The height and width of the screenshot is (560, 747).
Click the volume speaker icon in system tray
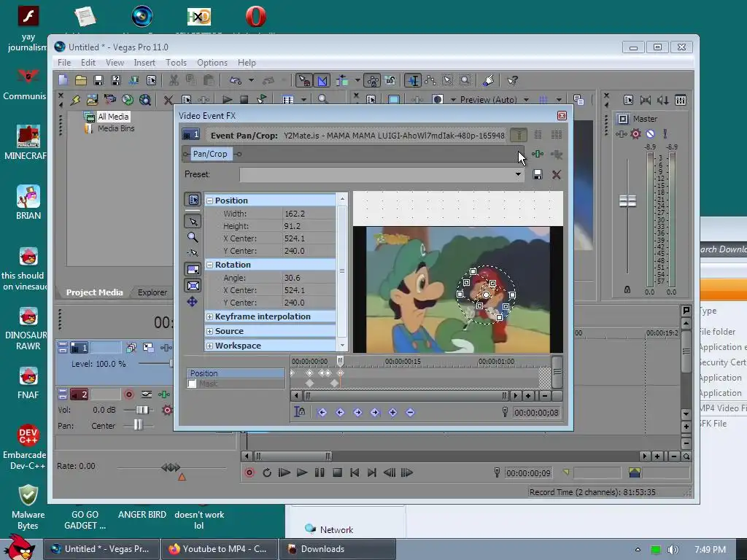(x=673, y=550)
